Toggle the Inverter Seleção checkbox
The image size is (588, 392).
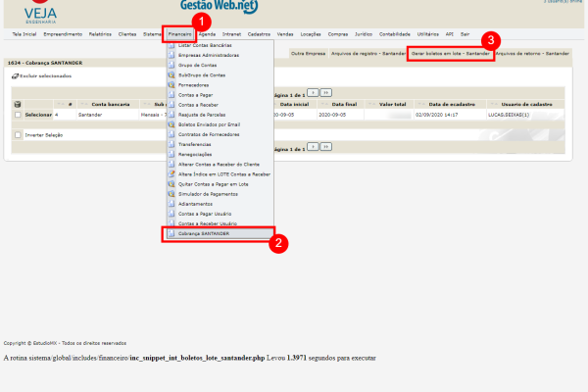tap(18, 134)
